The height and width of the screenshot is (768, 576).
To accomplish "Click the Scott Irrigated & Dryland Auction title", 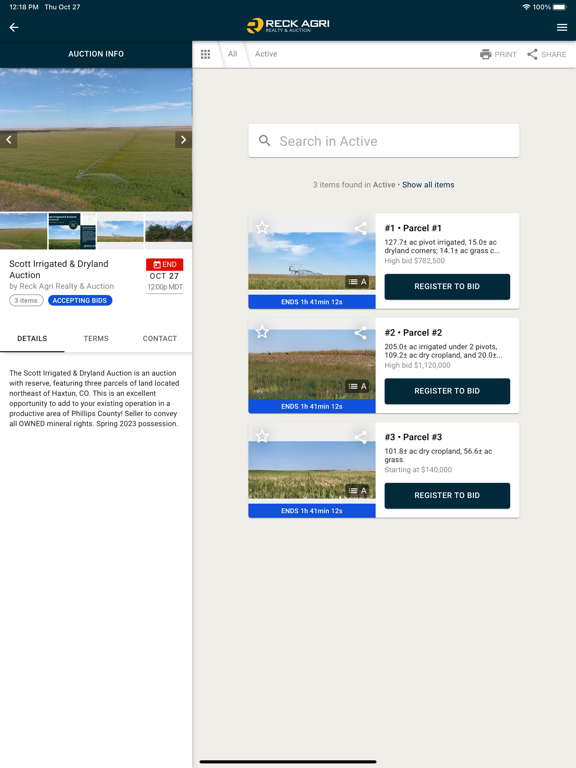I will [59, 269].
